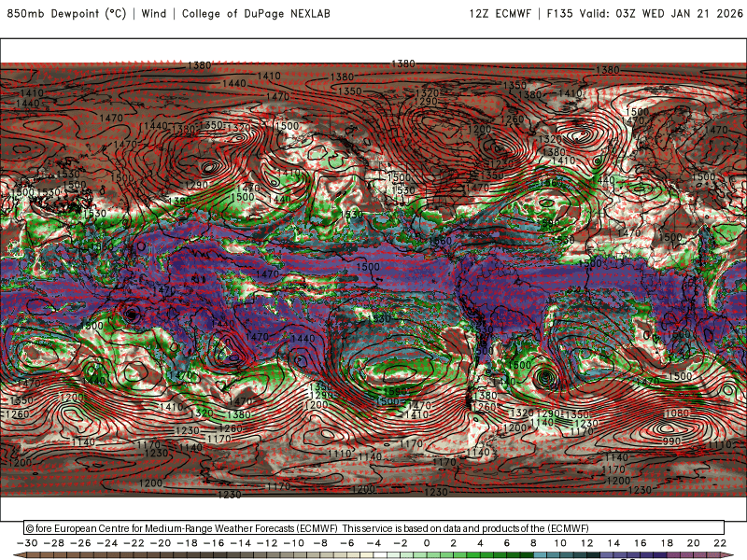Click the -16 value on the color scale
Viewport: 747px width, 560px height.
(214, 543)
